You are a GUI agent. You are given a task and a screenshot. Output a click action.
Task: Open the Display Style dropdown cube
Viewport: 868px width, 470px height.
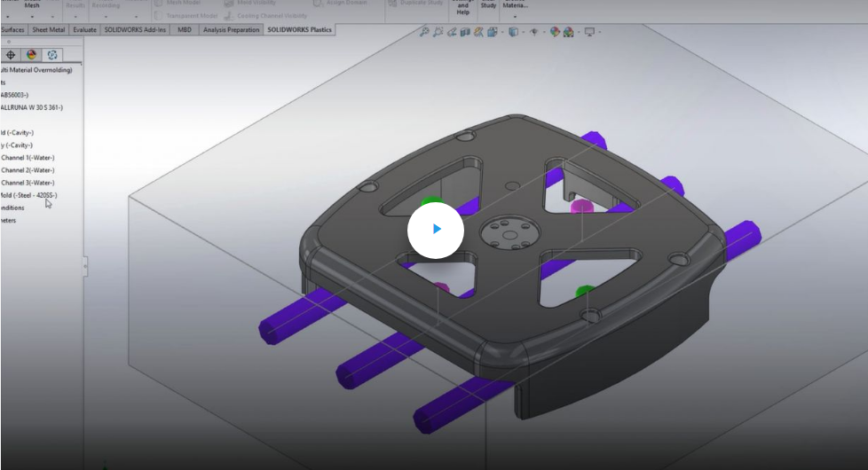(x=514, y=32)
